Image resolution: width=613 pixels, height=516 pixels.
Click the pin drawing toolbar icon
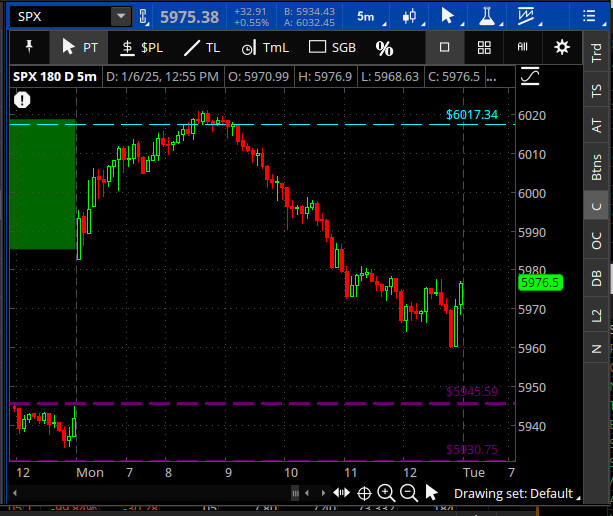[28, 47]
